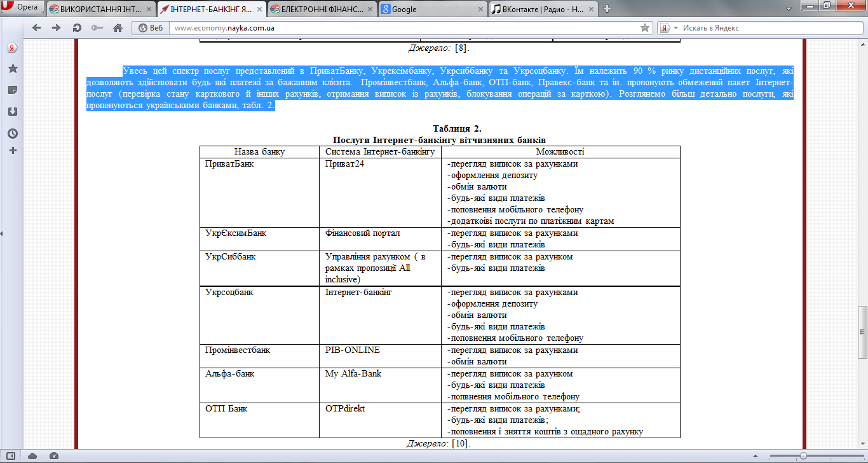The width and height of the screenshot is (868, 463).
Task: Go to the home page
Action: coord(118,28)
